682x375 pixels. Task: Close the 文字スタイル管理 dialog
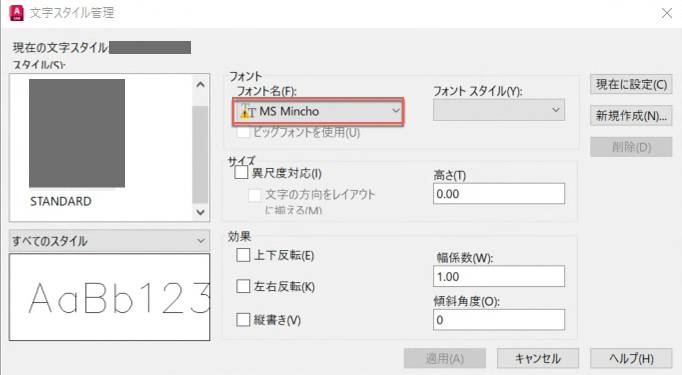click(x=666, y=13)
